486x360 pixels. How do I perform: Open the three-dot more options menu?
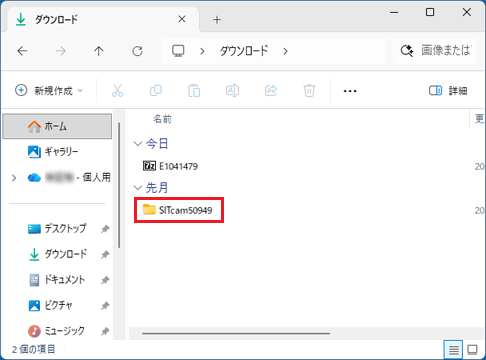tap(350, 91)
